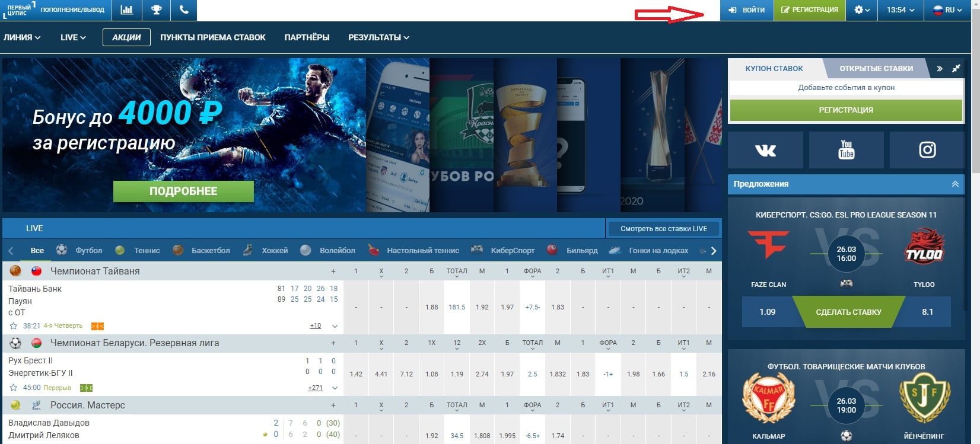
Task: Add Тайвань Банк match to favorites star
Action: [13, 326]
